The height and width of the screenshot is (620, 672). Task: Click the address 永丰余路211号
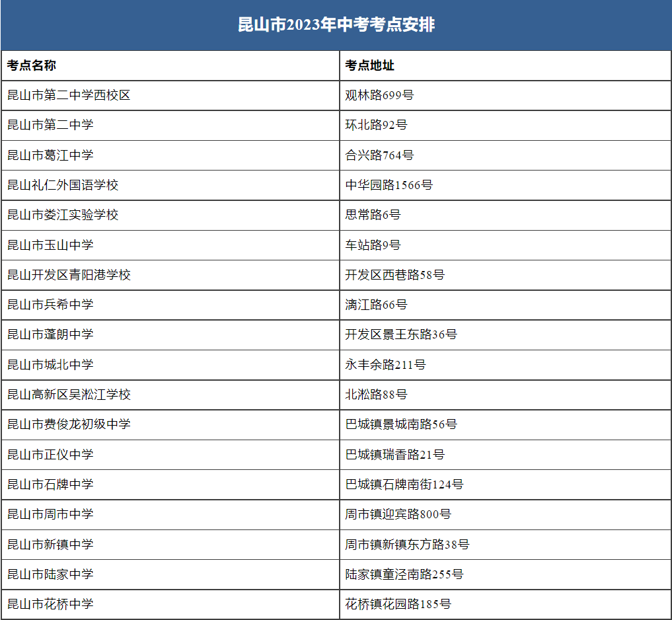coord(386,364)
